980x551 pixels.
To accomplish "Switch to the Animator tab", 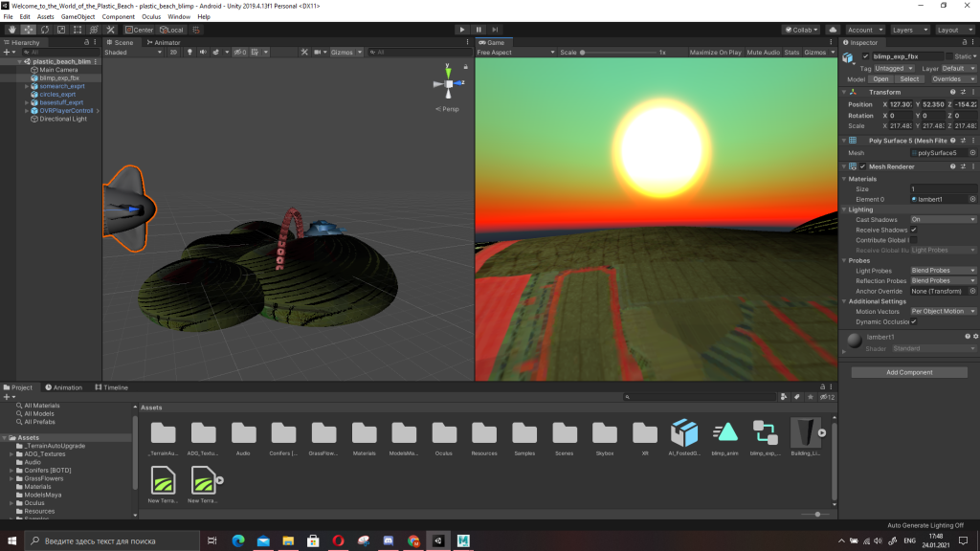I will 163,42.
